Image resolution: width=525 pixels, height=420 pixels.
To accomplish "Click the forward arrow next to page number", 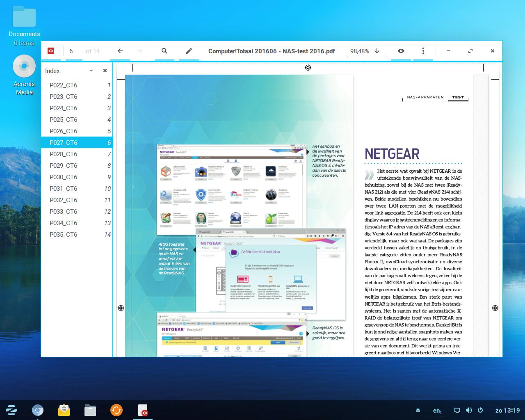I will pos(140,51).
